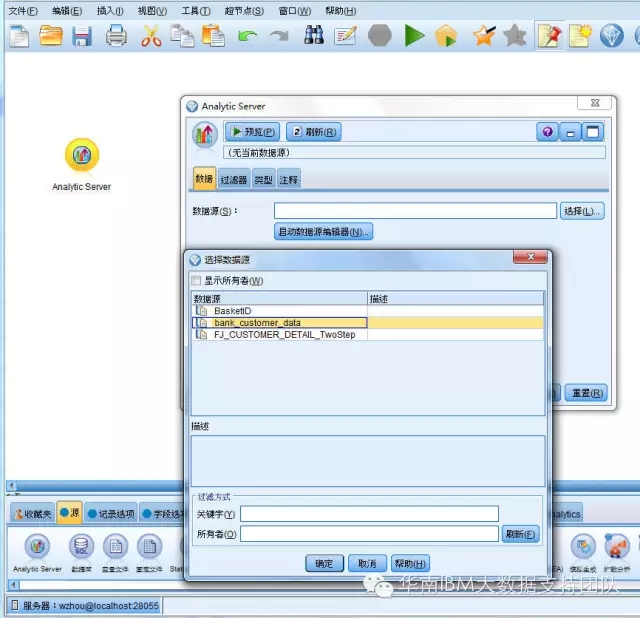Click the 帮助(H) button in data source dialog
This screenshot has width=640, height=618.
(410, 563)
